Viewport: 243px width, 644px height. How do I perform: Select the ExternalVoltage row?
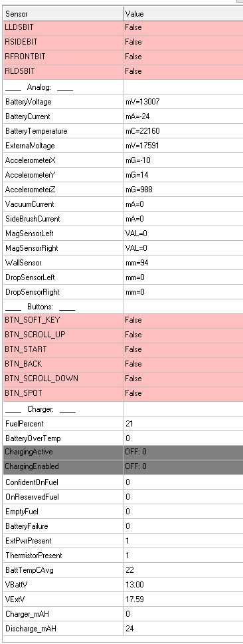coord(123,146)
